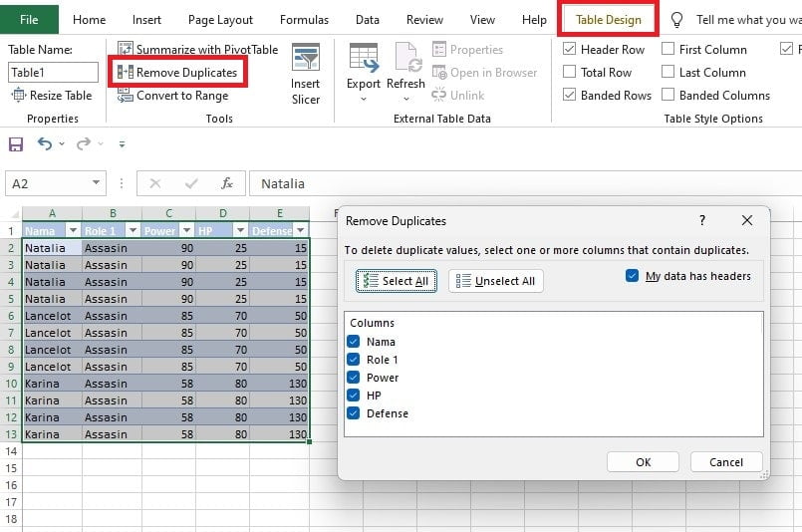Image resolution: width=802 pixels, height=532 pixels.
Task: Click the Summarize with PivotTable icon
Action: coord(126,49)
